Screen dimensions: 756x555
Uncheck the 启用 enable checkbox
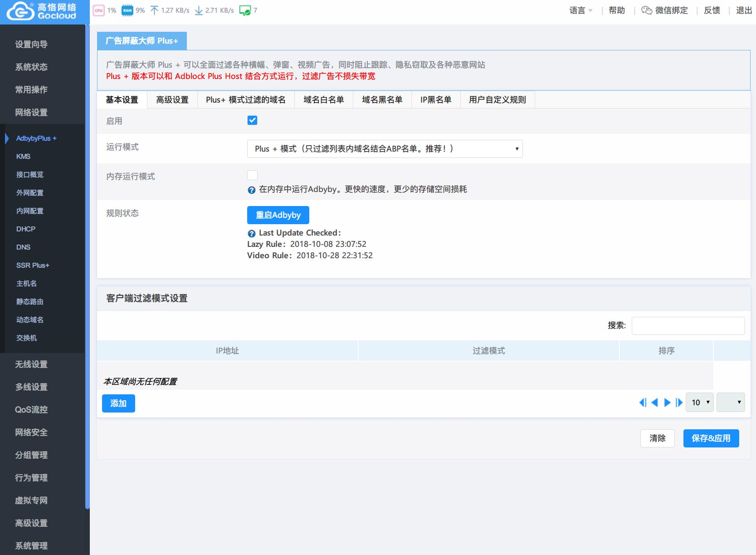(252, 120)
